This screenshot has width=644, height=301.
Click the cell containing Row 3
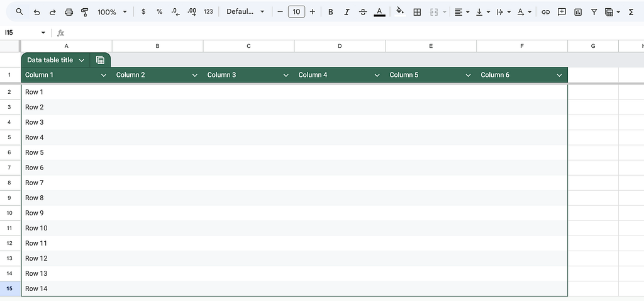click(67, 122)
